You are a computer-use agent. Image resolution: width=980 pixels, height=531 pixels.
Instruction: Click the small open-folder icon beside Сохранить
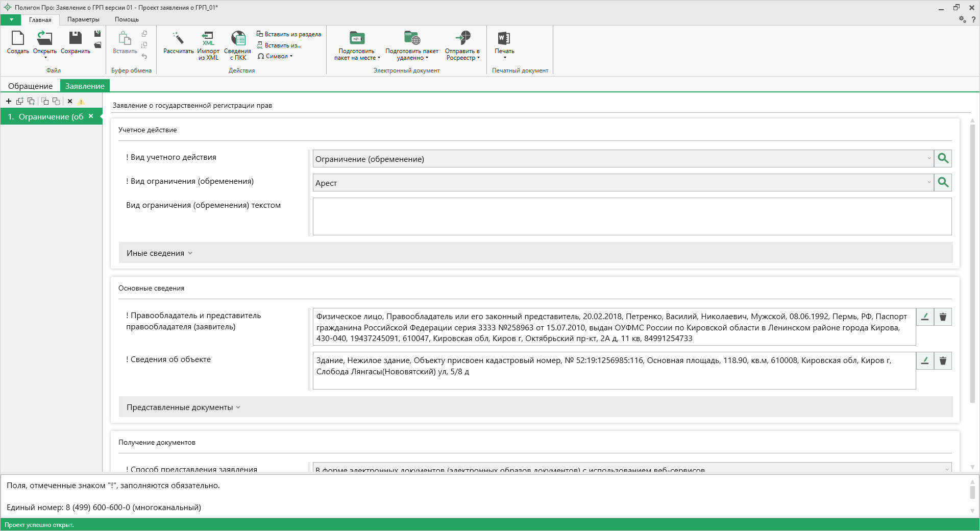97,45
